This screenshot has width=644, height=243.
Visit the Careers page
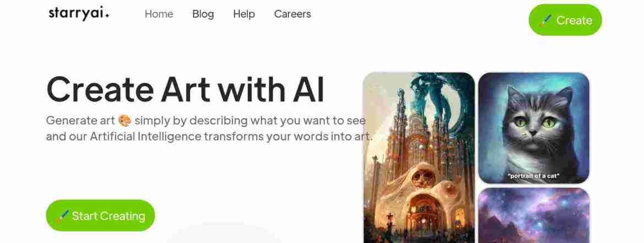pyautogui.click(x=292, y=14)
